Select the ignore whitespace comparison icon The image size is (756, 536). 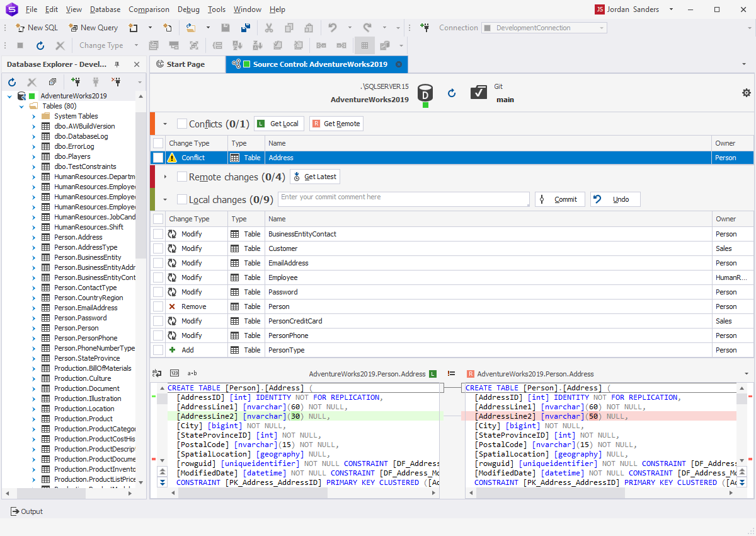(x=193, y=373)
